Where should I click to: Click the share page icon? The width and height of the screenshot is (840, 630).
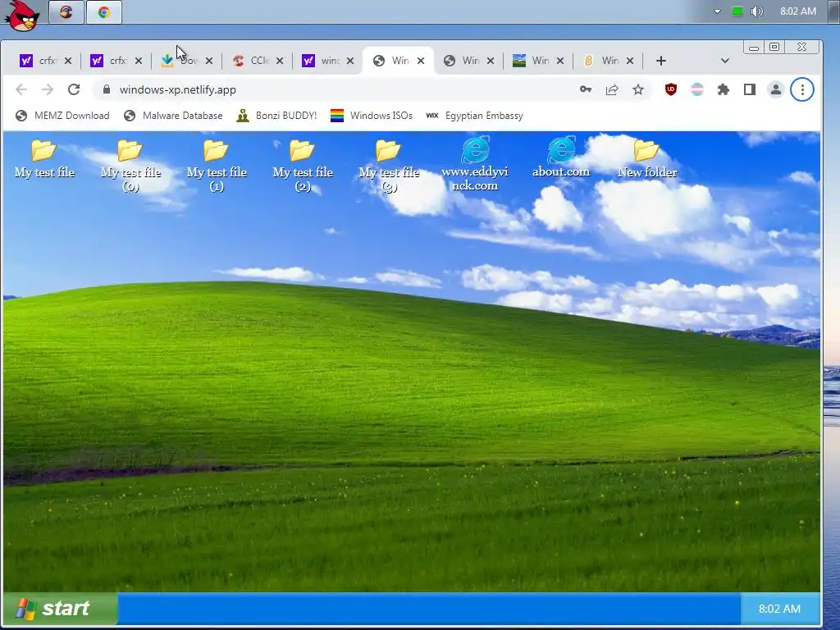coord(612,89)
